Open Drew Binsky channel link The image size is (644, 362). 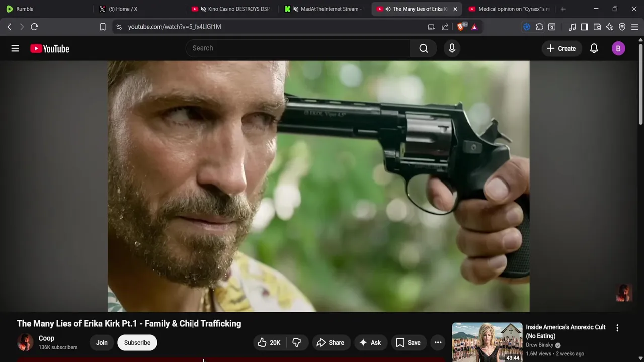pos(540,345)
